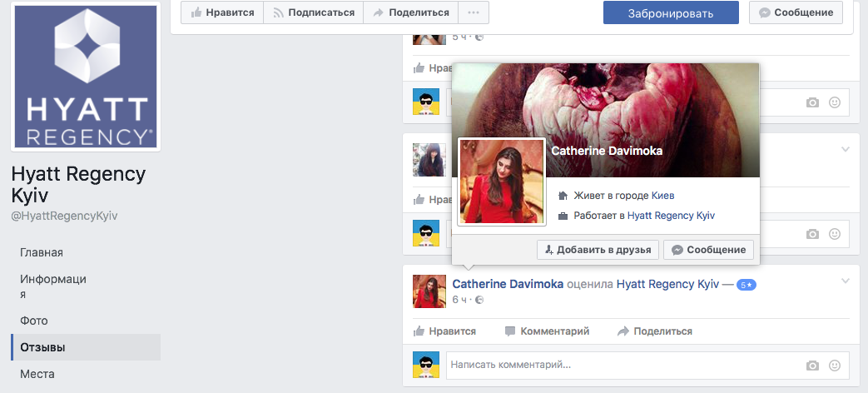Image resolution: width=868 pixels, height=393 pixels.
Task: Click the blue Забронировать button
Action: click(x=670, y=12)
